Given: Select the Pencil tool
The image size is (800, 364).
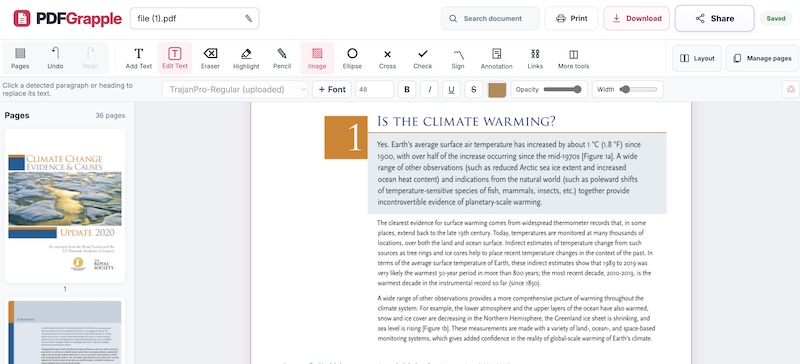Looking at the screenshot, I should [282, 58].
